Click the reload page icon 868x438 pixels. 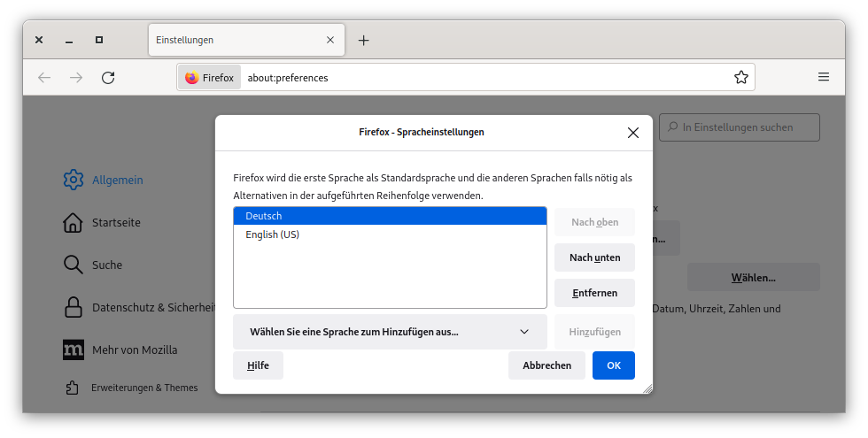(x=108, y=78)
